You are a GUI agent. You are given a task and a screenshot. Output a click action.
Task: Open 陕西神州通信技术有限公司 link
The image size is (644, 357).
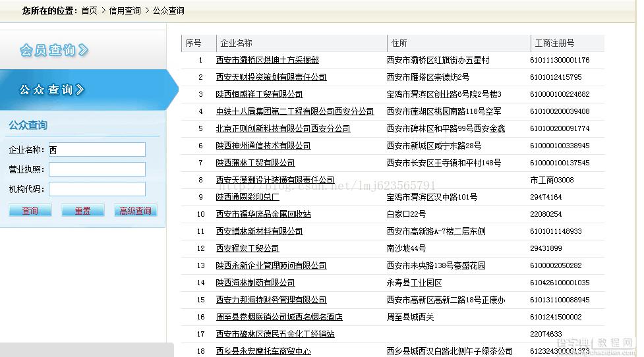coord(263,146)
